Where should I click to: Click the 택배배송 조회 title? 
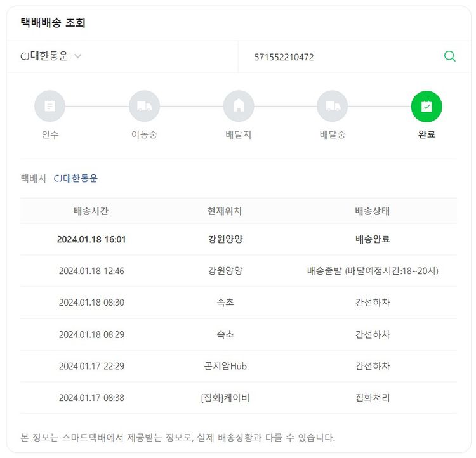point(53,23)
